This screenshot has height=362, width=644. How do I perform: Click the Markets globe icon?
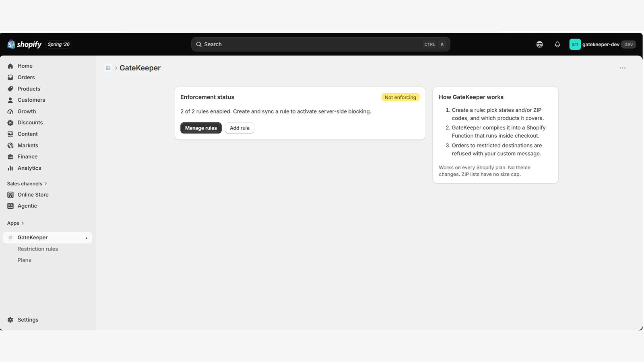point(10,146)
